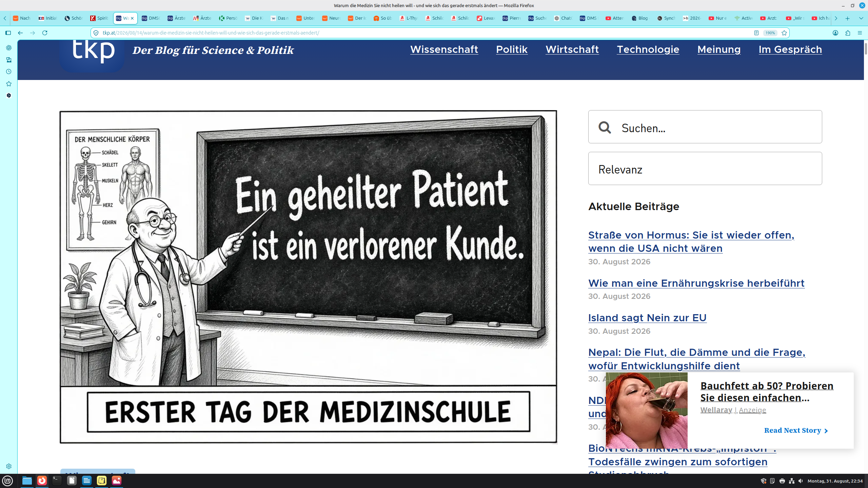Expand the list of all tabs

coord(861,18)
